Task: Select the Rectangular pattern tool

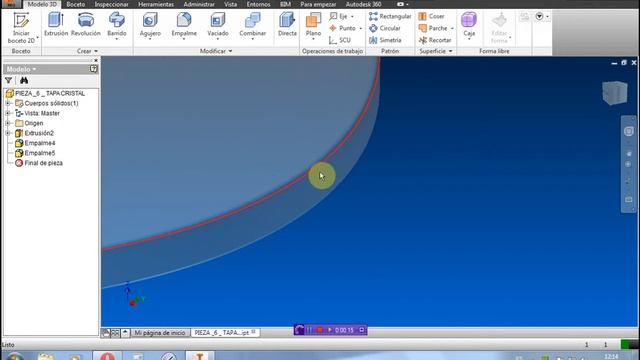Action: coord(390,16)
